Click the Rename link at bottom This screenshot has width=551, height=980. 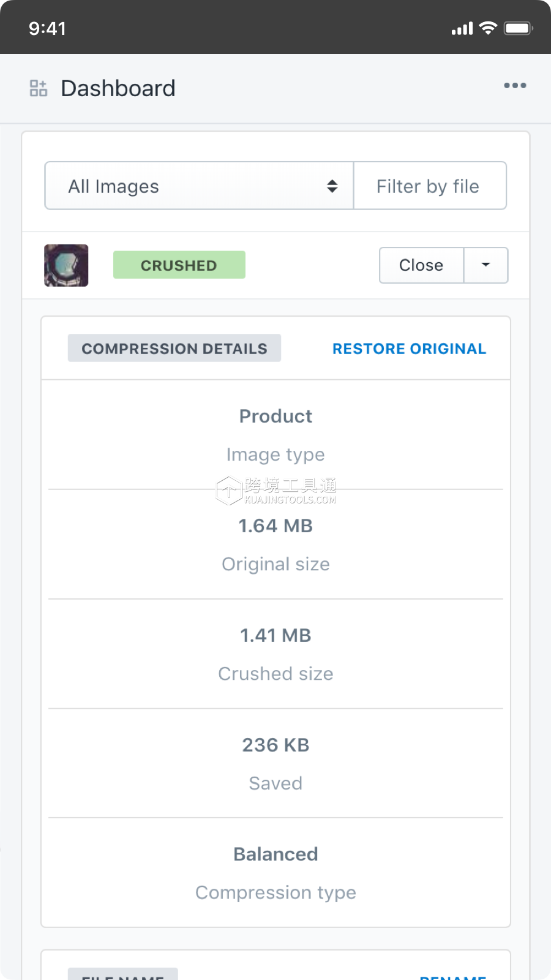[x=453, y=976]
